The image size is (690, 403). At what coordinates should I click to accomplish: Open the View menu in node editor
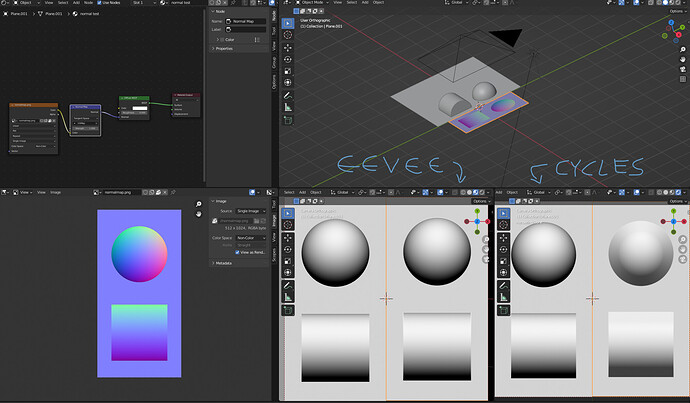pyautogui.click(x=49, y=3)
